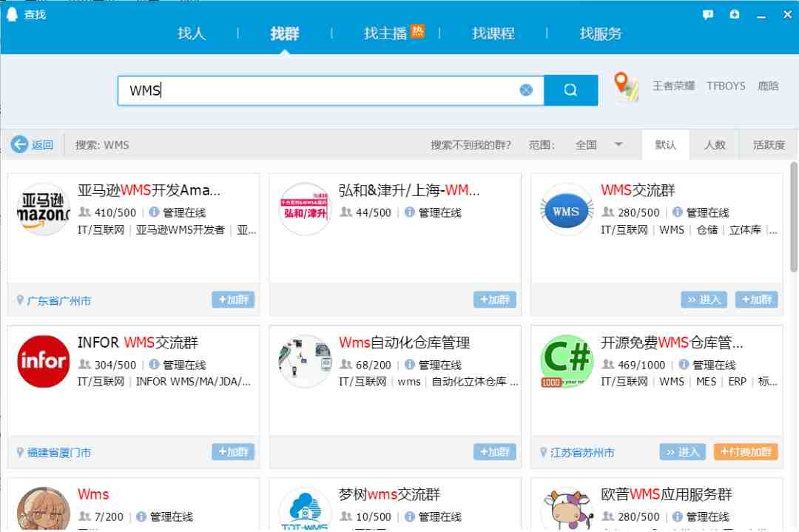The image size is (799, 532).
Task: Join INFOR WMS交流群 with +加群
Action: point(233,451)
